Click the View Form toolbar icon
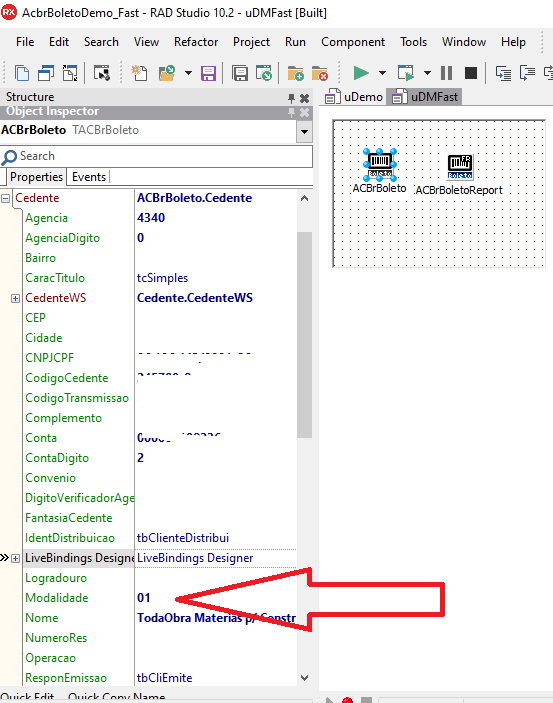 pyautogui.click(x=46, y=73)
